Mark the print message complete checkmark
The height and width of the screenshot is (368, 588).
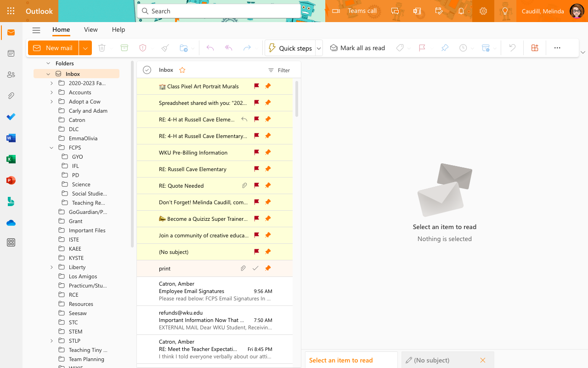coord(255,268)
